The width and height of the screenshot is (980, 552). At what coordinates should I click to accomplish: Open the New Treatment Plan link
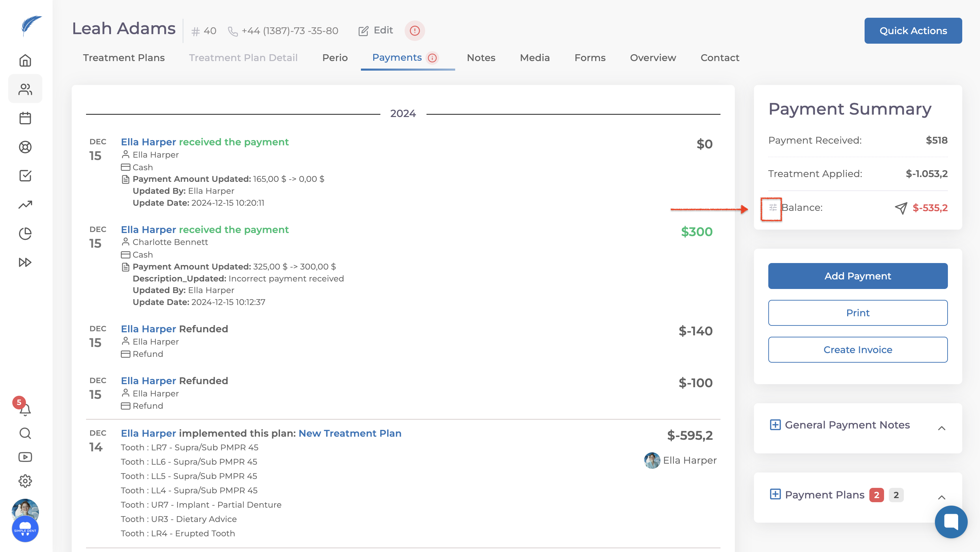pyautogui.click(x=350, y=433)
